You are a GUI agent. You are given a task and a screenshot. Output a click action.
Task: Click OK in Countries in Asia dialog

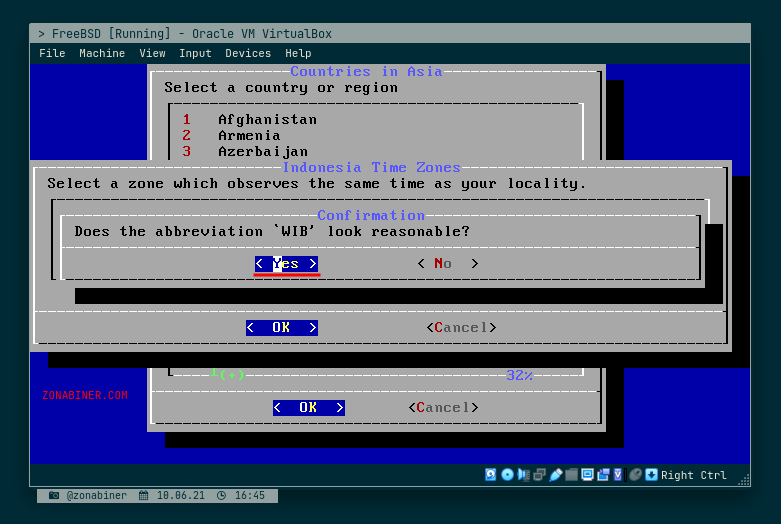(309, 407)
